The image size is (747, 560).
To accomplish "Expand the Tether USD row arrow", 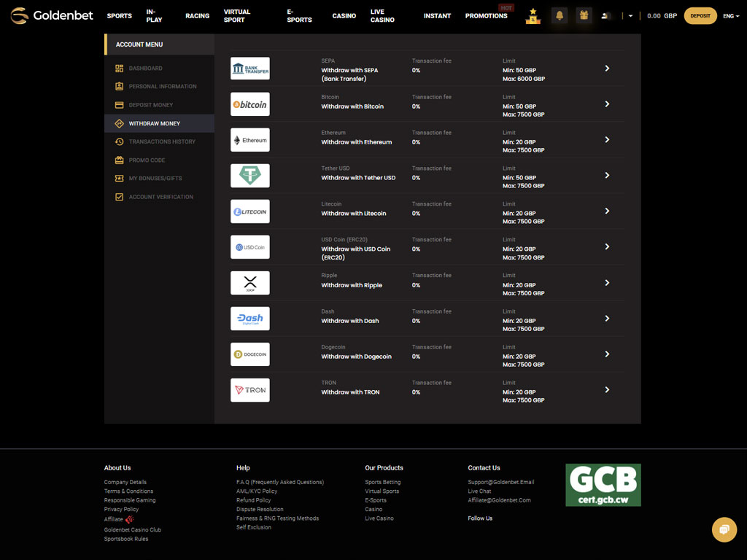I will 607,176.
